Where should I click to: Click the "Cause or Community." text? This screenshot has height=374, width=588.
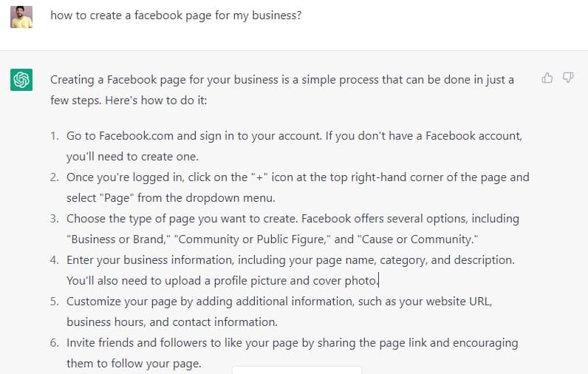pyautogui.click(x=418, y=239)
